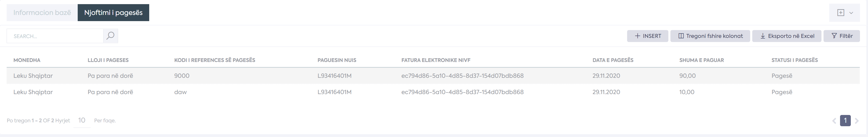868x137 pixels.
Task: Click the magnifier search icon
Action: coord(110,36)
